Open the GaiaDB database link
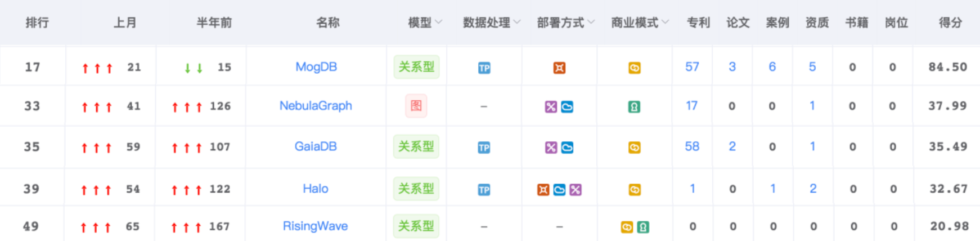Image resolution: width=980 pixels, height=241 pixels. [x=316, y=146]
